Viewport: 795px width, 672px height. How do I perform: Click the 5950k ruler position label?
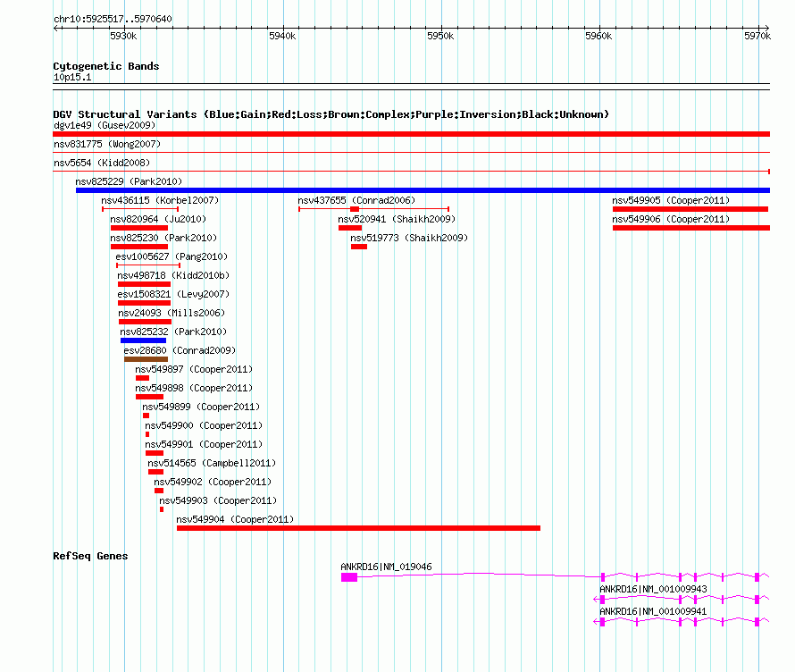pyautogui.click(x=440, y=36)
